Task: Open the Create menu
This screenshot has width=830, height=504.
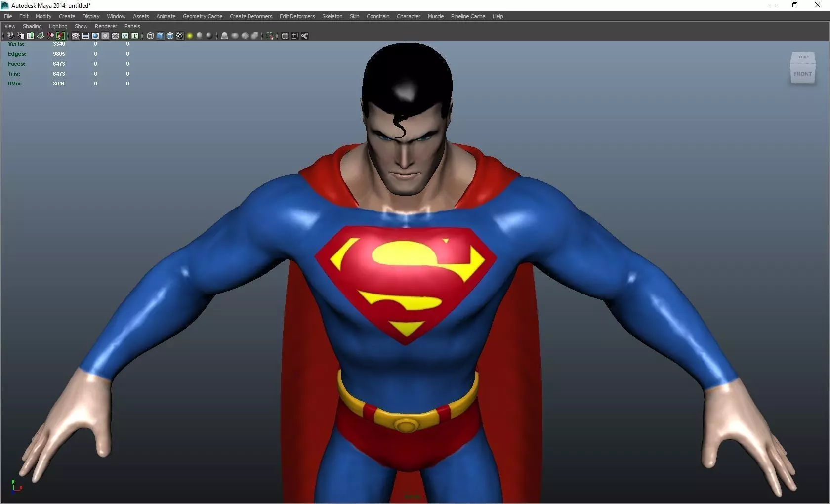Action: [67, 16]
